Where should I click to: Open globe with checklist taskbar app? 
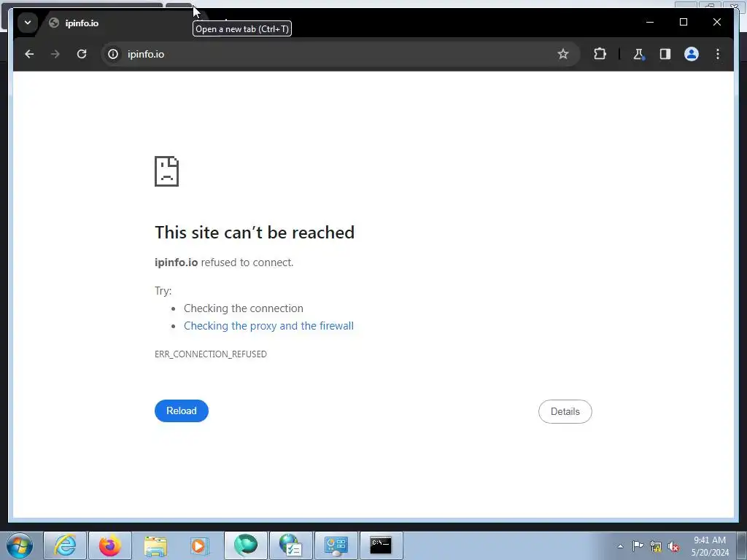click(x=290, y=545)
